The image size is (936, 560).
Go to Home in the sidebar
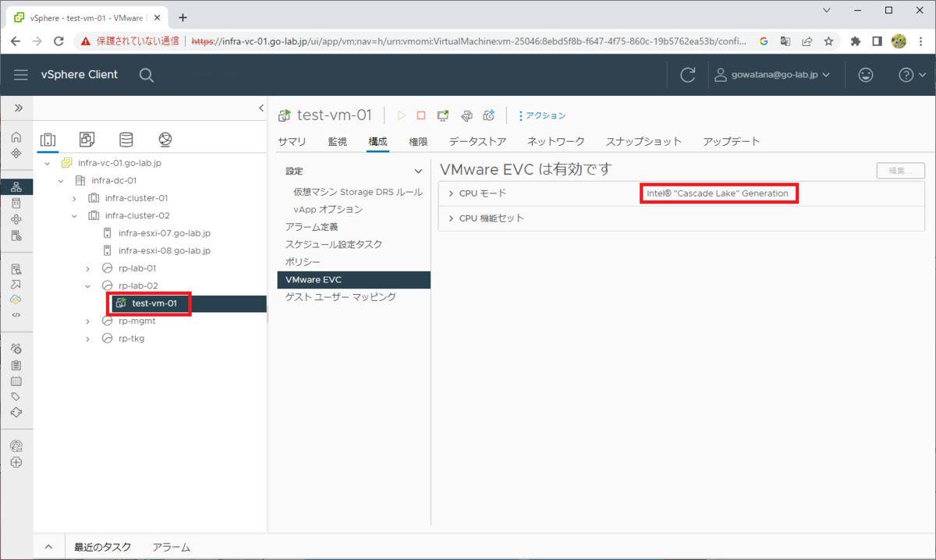16,136
